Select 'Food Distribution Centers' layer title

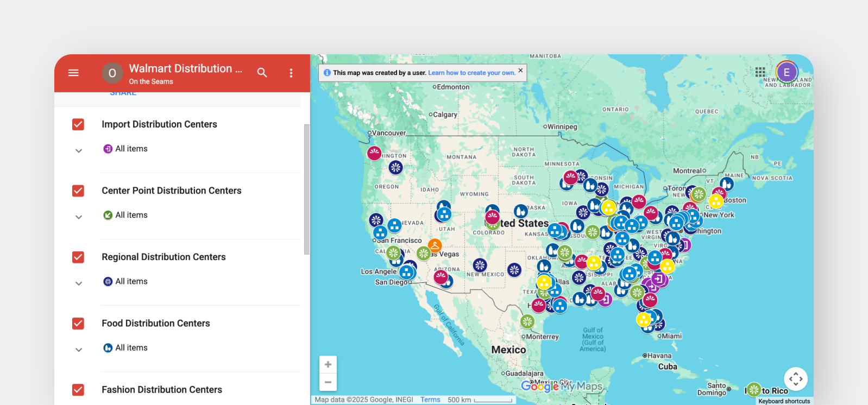(156, 324)
